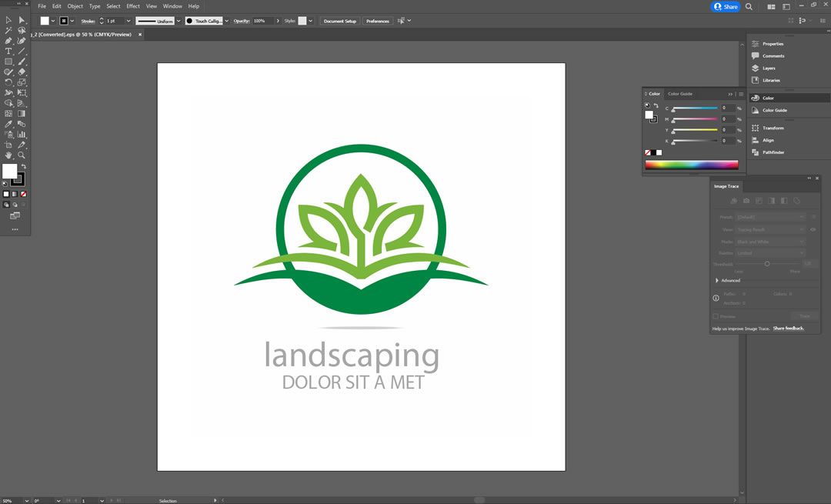831x504 pixels.
Task: Click the search magnifier icon beside Share
Action: [749, 6]
